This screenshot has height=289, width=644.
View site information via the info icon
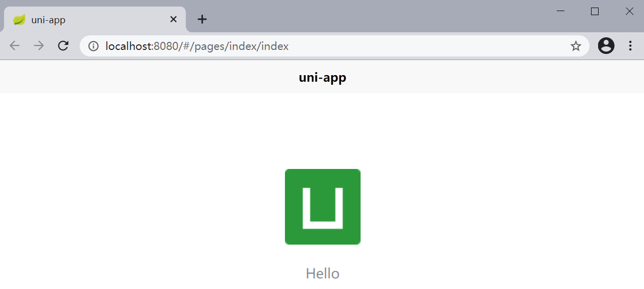[93, 46]
